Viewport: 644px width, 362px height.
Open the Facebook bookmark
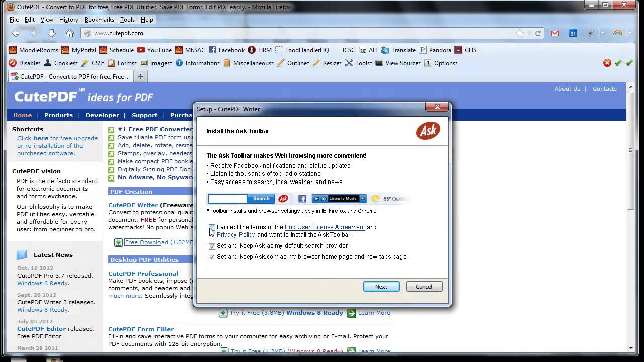click(226, 50)
